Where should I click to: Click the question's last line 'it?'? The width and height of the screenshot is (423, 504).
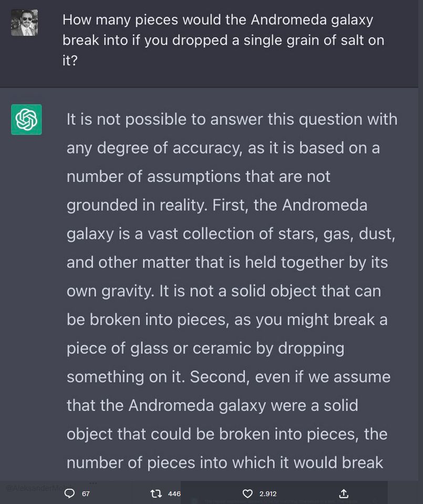coord(70,60)
